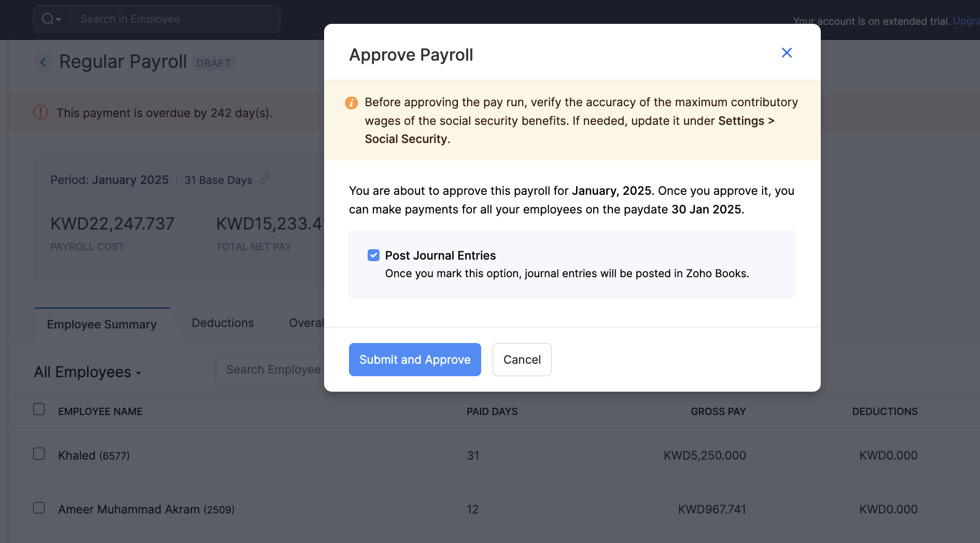Click the info icon in the approval warning banner
This screenshot has height=543, width=980.
tap(352, 103)
